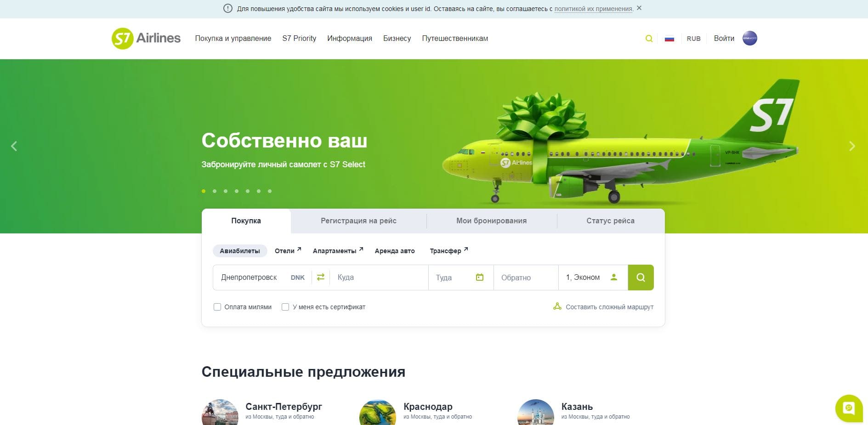
Task: Click the Санкт-Петербург offer thumbnail
Action: coord(220,412)
